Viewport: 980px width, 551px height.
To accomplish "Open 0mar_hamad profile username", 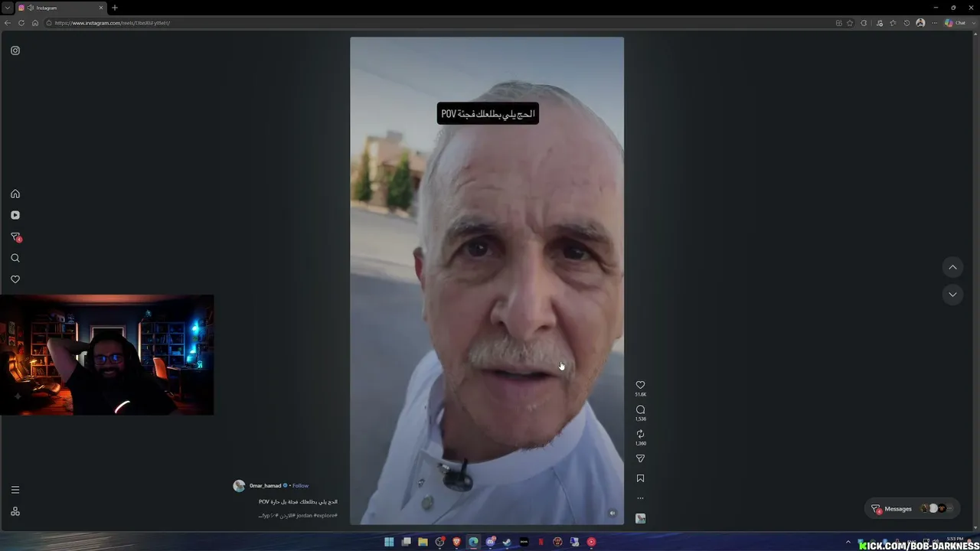I will 265,486.
